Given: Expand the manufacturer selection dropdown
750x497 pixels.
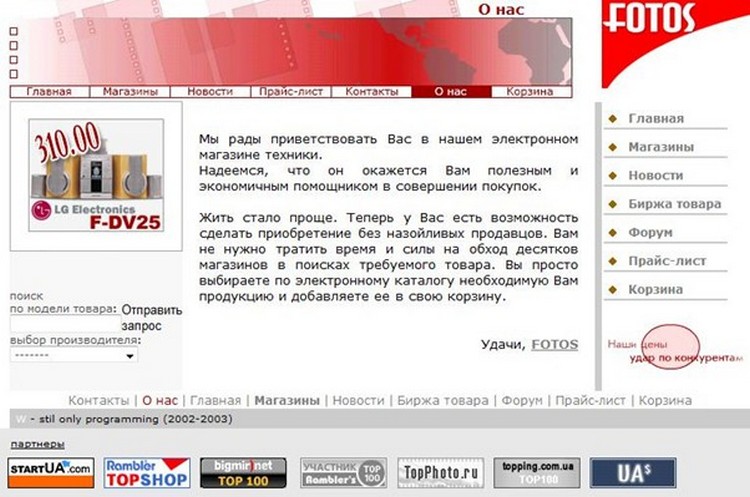Looking at the screenshot, I should point(74,355).
